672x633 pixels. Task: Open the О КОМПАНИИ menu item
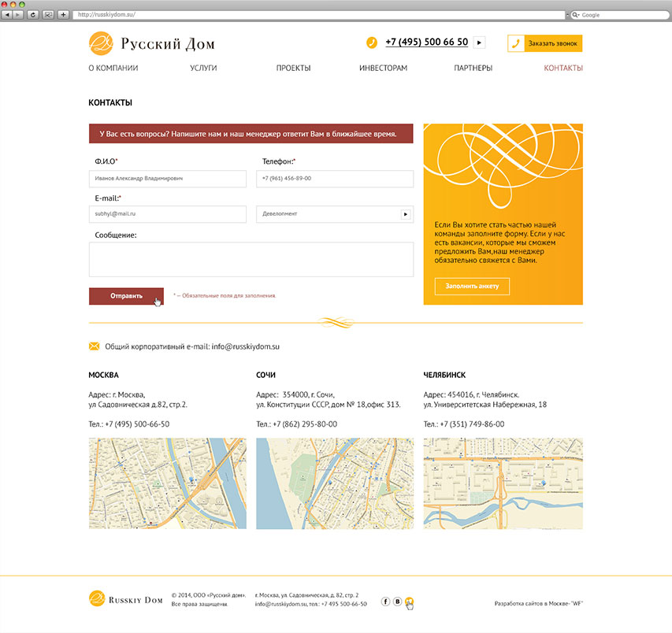(x=113, y=68)
